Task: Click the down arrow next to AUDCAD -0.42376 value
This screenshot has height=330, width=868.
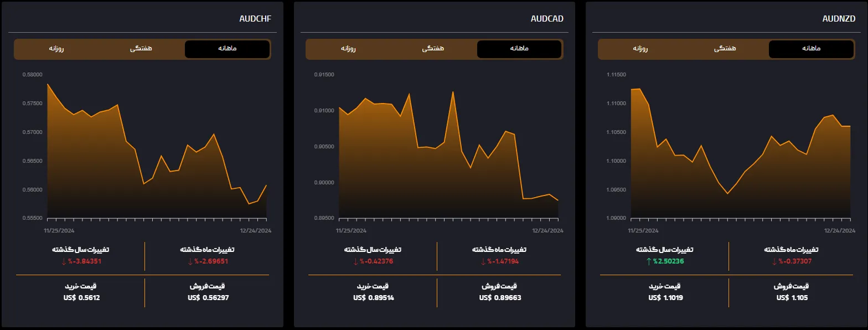Action: [x=356, y=261]
